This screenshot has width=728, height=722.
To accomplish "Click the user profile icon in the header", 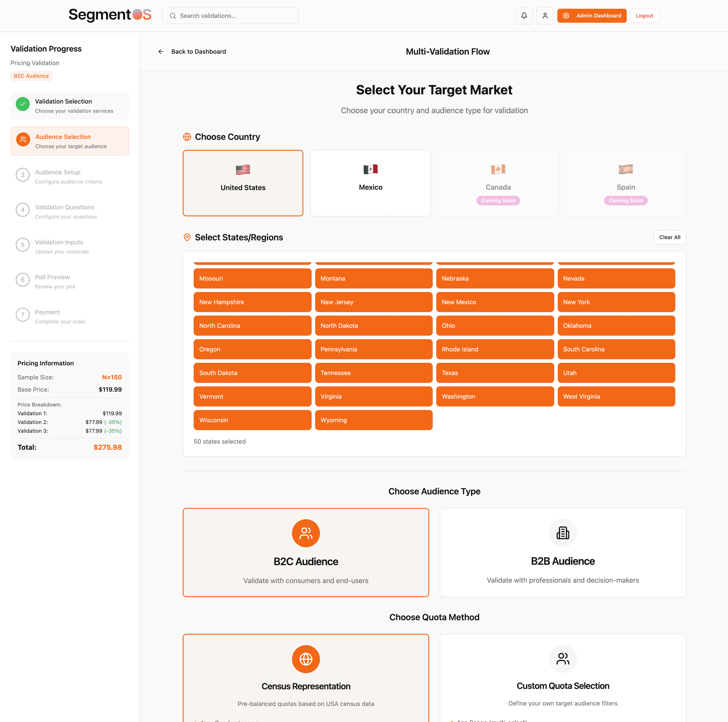I will click(x=545, y=15).
